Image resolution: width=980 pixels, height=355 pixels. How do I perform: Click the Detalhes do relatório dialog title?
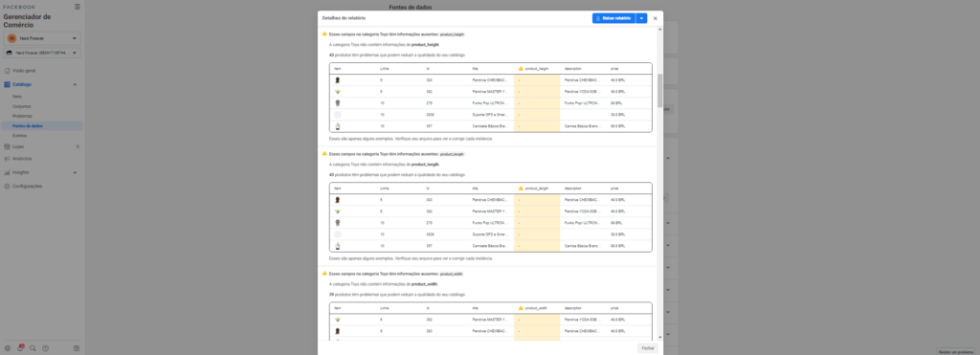[344, 18]
